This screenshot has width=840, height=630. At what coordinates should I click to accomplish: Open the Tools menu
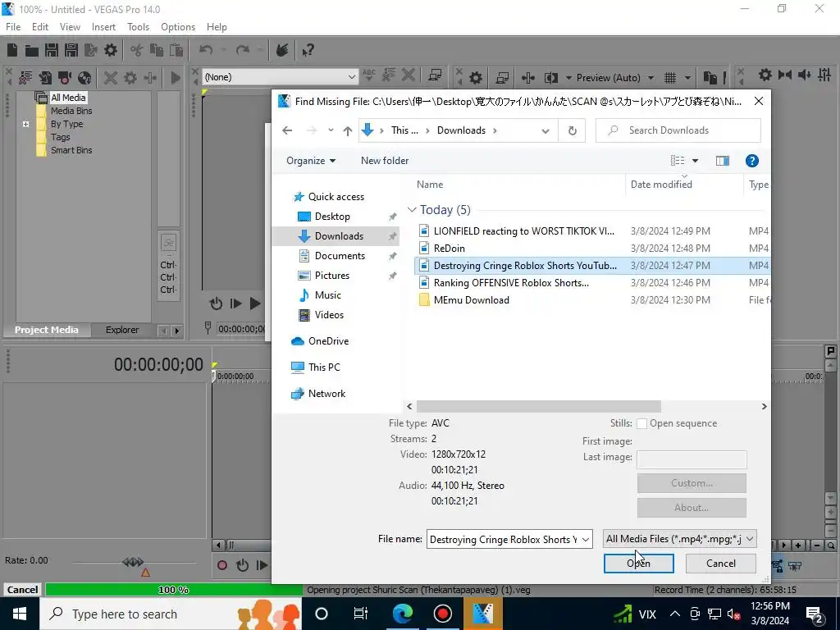pyautogui.click(x=138, y=27)
